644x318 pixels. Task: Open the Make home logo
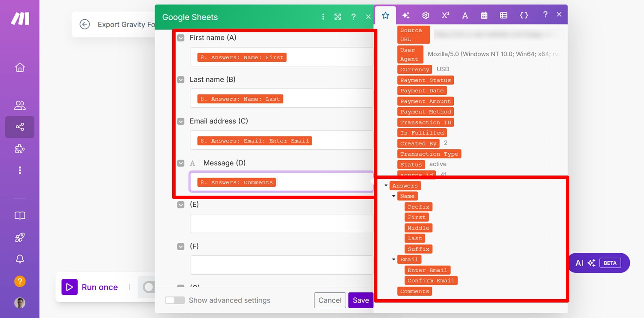coord(20,18)
